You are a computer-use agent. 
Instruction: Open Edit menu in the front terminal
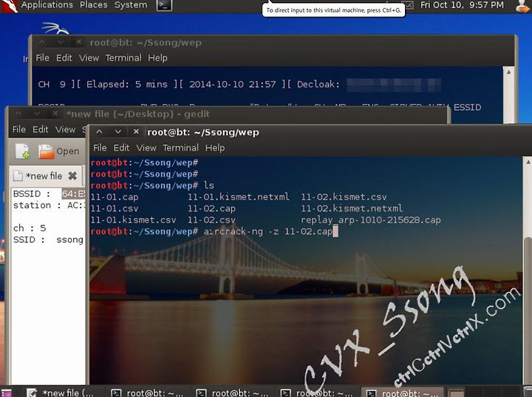tap(121, 148)
